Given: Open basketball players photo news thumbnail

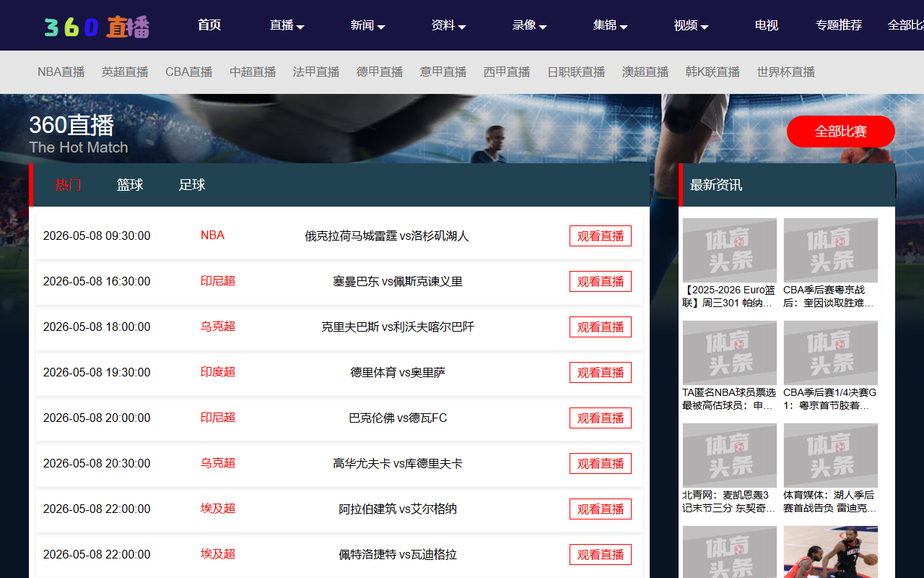Looking at the screenshot, I should (831, 552).
